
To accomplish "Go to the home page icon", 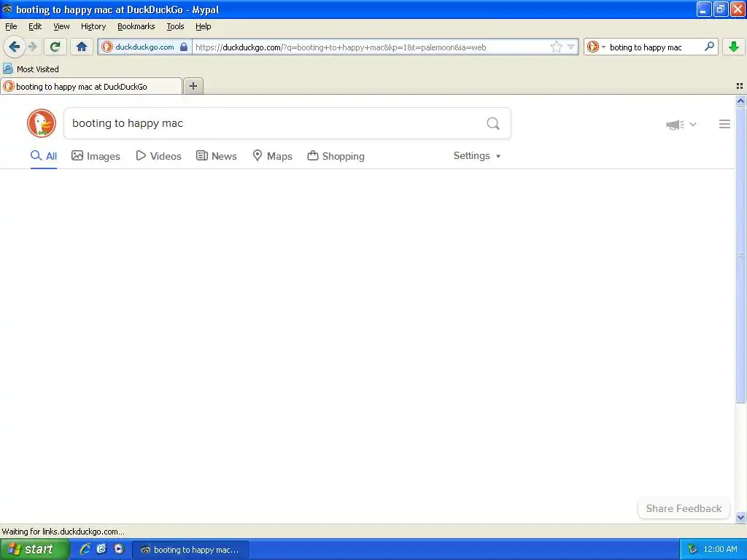I will (x=82, y=47).
